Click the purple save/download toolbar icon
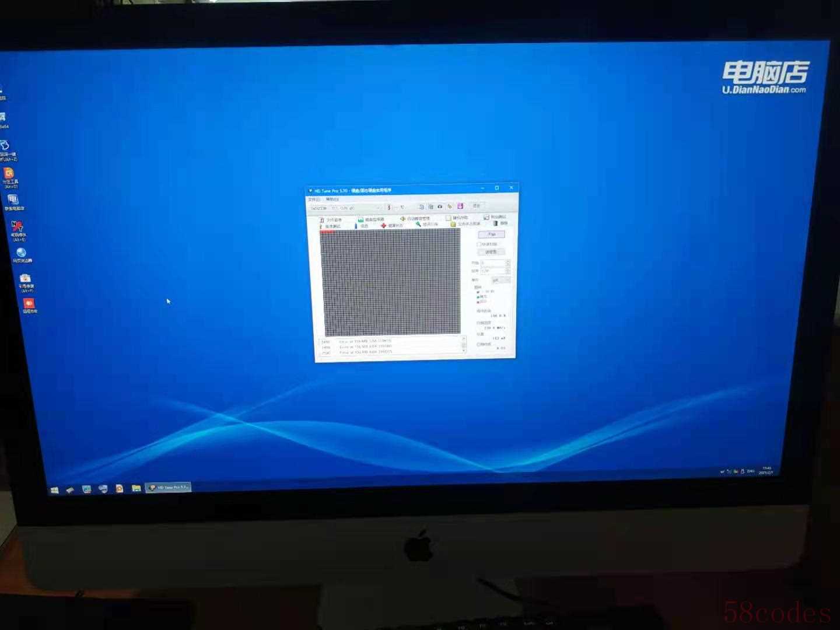Screen dimensions: 840x630 click(460, 206)
